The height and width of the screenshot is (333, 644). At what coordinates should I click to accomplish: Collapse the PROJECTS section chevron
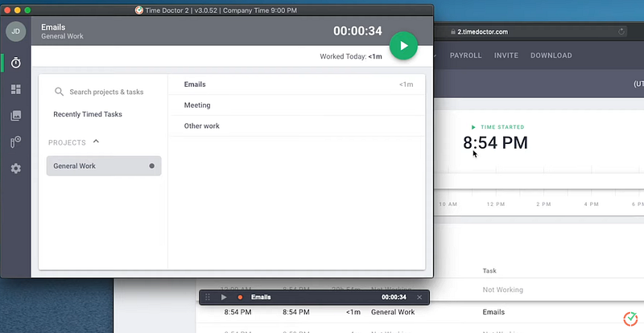96,142
